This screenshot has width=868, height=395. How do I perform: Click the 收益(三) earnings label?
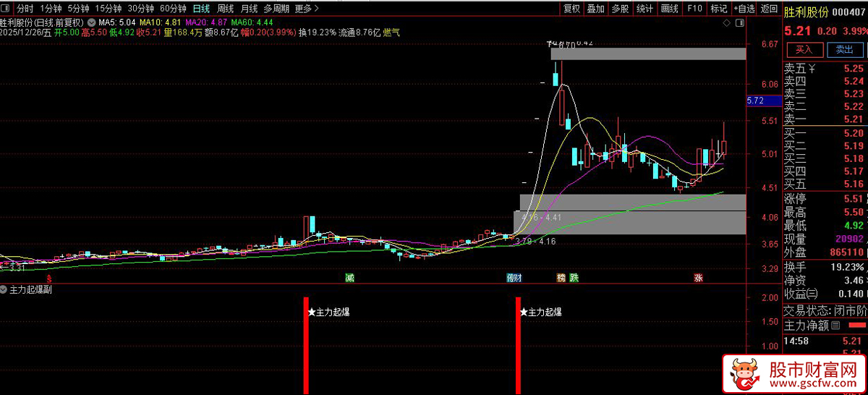click(801, 294)
